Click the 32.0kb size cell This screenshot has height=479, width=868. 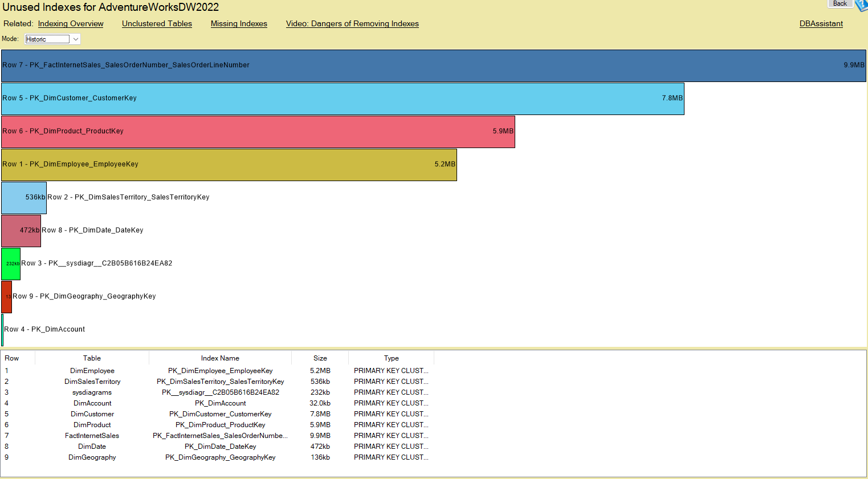[320, 403]
